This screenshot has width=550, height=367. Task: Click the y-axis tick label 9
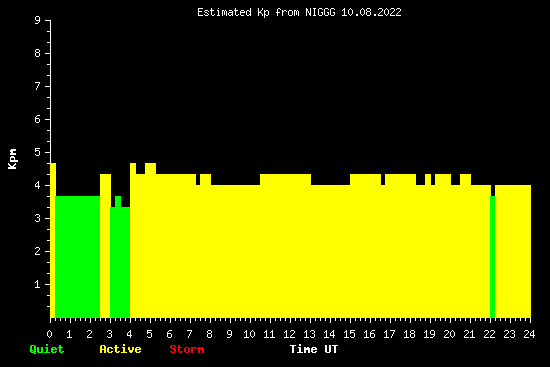click(x=38, y=20)
